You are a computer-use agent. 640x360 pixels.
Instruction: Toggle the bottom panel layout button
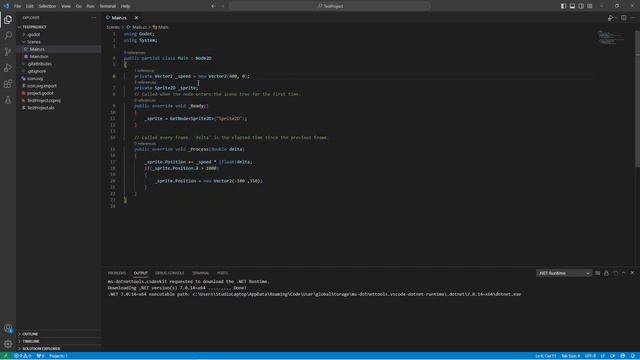[x=572, y=6]
